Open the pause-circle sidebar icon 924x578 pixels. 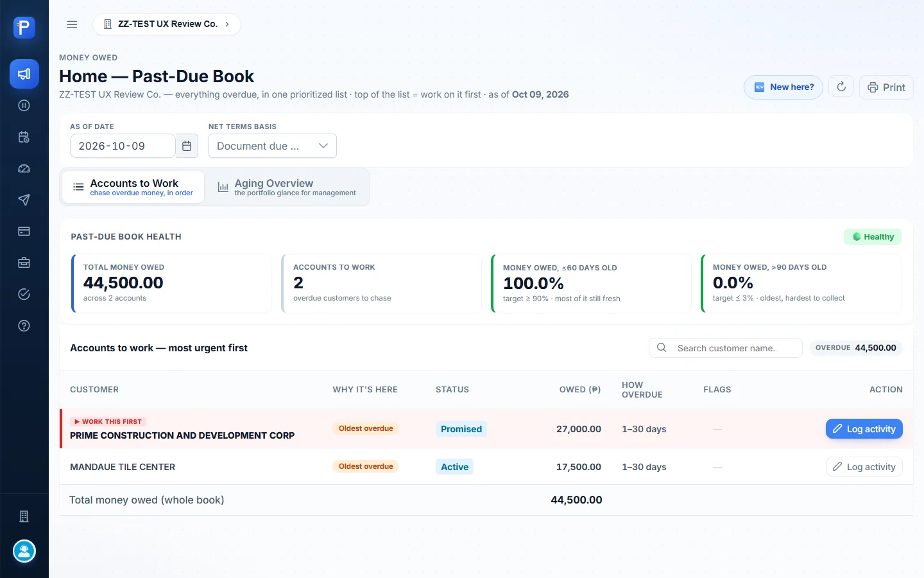click(24, 105)
